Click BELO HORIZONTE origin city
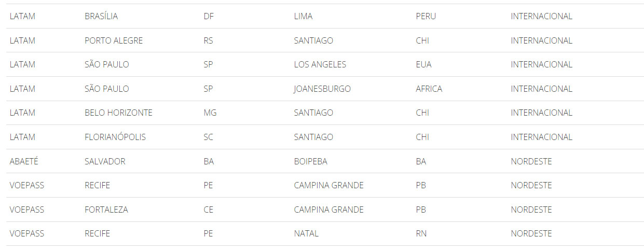The height and width of the screenshot is (251, 644). click(x=118, y=113)
